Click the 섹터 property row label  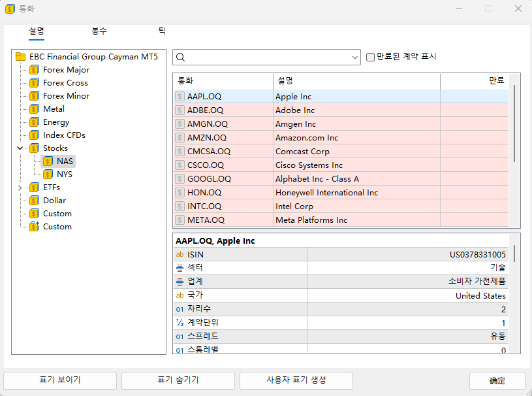195,268
